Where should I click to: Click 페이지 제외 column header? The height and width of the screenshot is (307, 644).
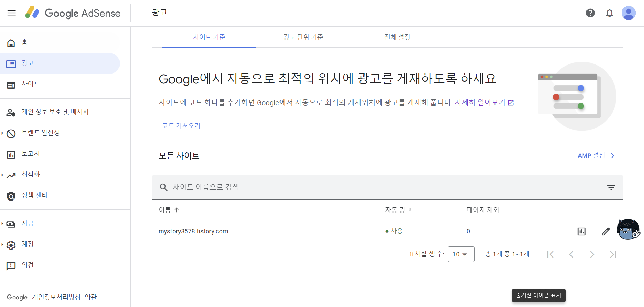pyautogui.click(x=483, y=210)
